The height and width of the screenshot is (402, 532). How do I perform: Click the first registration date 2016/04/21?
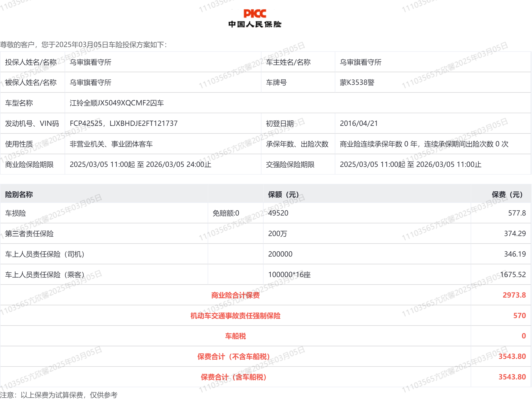(359, 123)
